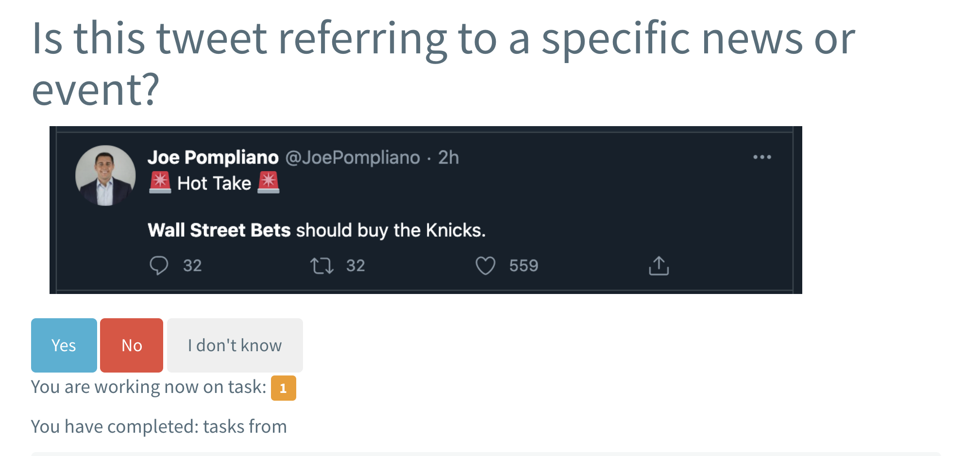Open the three-dot more options menu
Image resolution: width=980 pixels, height=456 pixels.
point(762,157)
